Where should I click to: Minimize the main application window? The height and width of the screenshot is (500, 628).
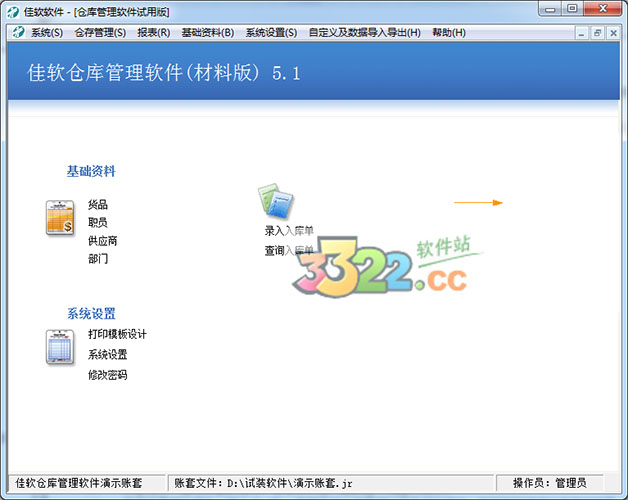tap(550, 9)
